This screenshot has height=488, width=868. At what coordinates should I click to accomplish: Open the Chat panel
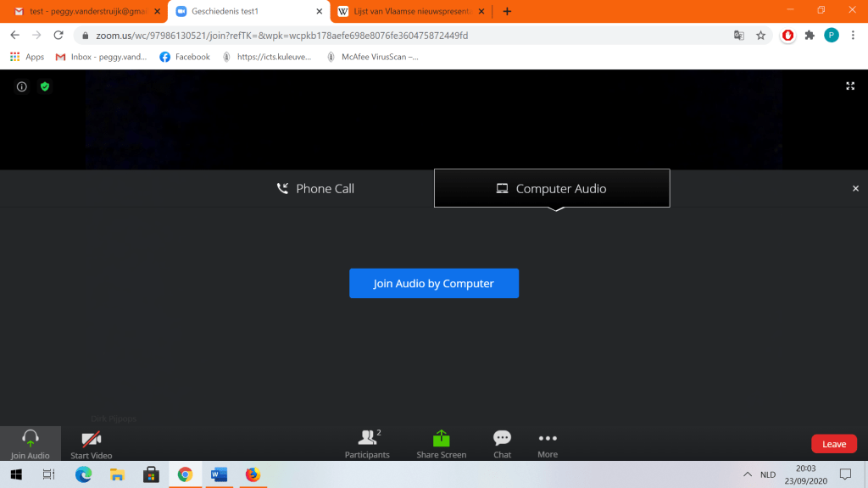(502, 439)
